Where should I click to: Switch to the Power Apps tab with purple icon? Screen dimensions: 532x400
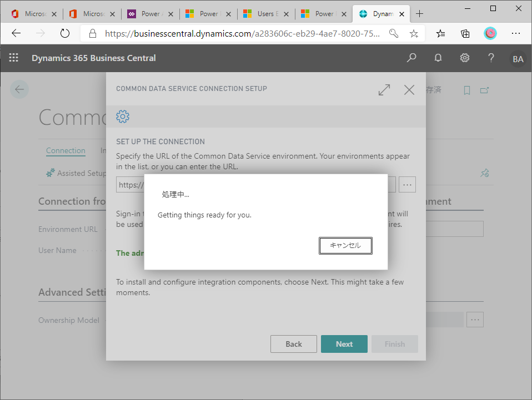(x=150, y=13)
